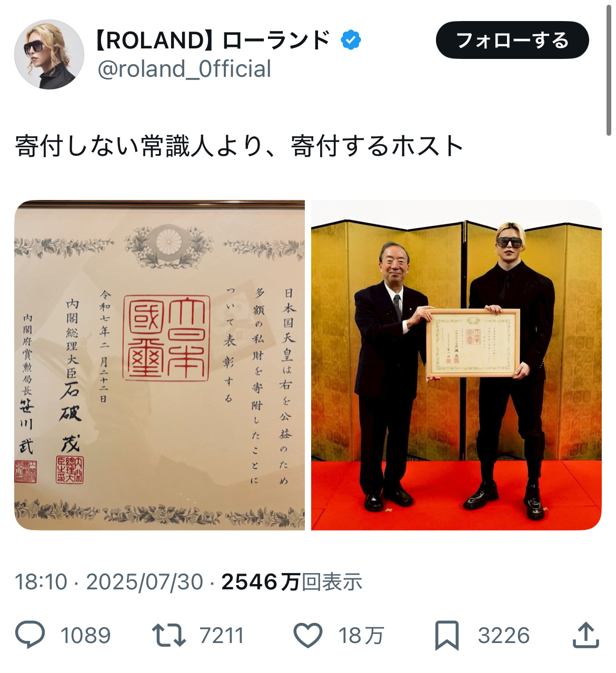
Task: Click the blue verified badge
Action: coord(351,40)
